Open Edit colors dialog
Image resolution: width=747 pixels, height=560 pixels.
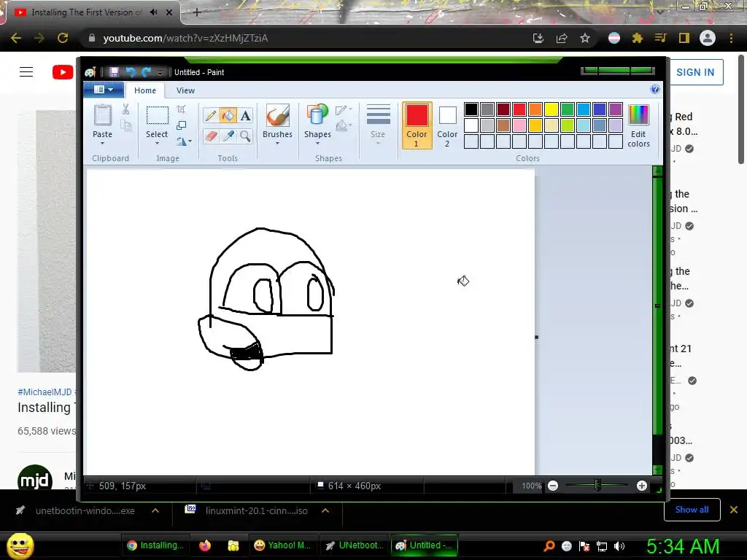[638, 126]
